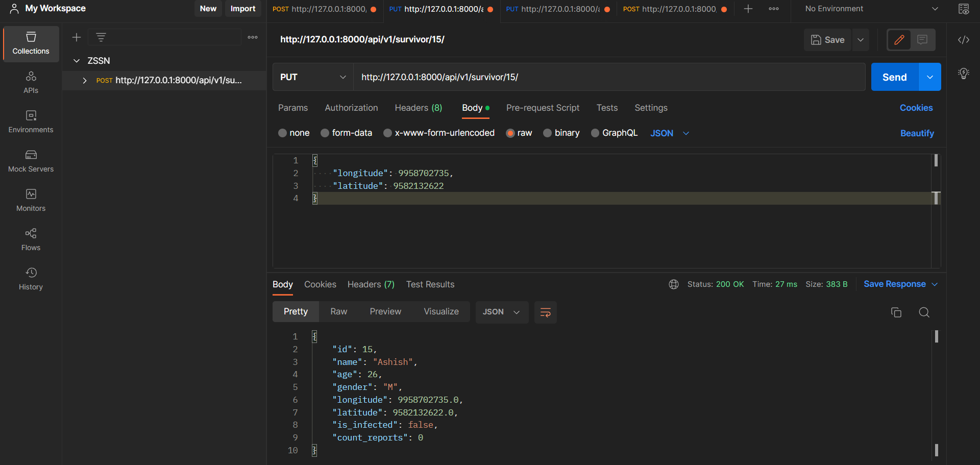The image size is (980, 465).
Task: Open the Mock Servers panel
Action: pyautogui.click(x=31, y=161)
